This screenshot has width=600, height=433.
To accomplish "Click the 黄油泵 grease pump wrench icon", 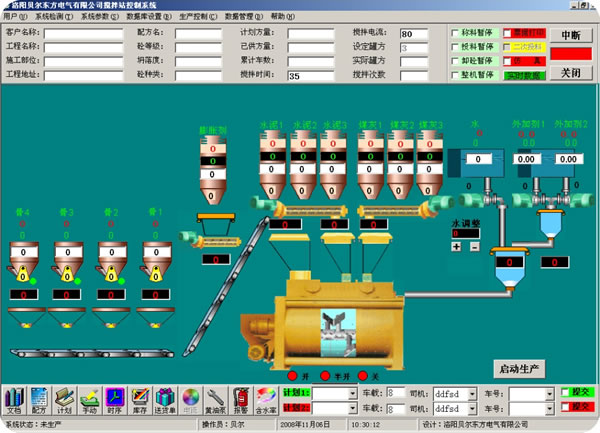I will pyautogui.click(x=215, y=400).
